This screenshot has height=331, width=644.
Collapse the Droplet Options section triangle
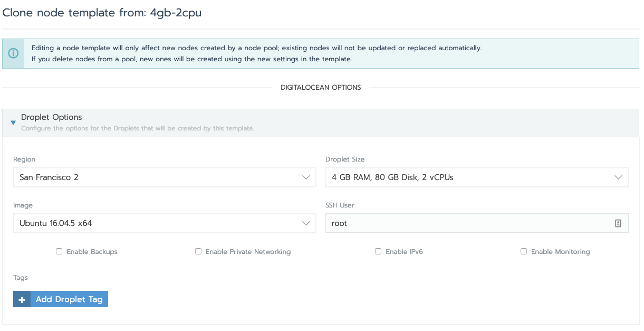(x=13, y=122)
